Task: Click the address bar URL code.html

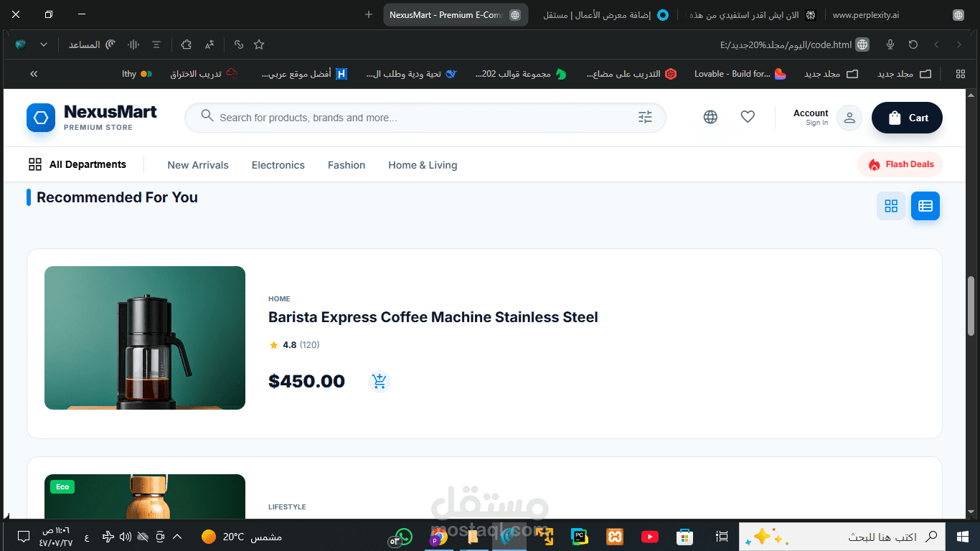Action: (786, 44)
